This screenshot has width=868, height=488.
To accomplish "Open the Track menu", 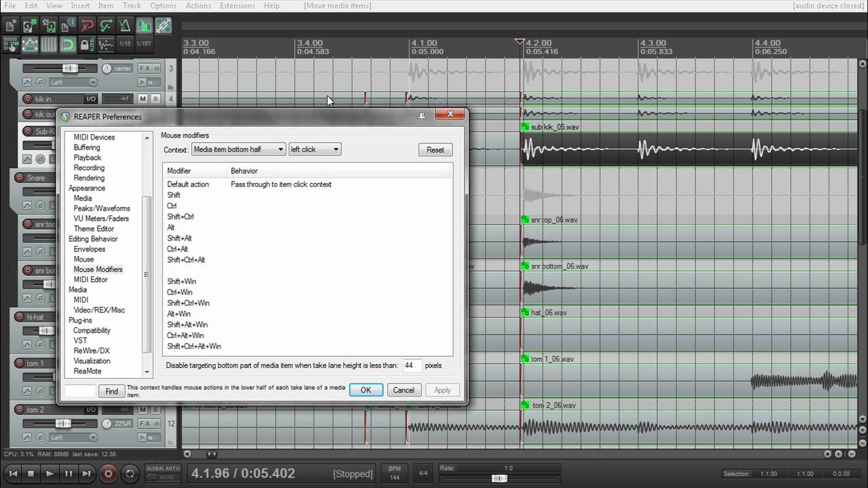I will (x=132, y=5).
